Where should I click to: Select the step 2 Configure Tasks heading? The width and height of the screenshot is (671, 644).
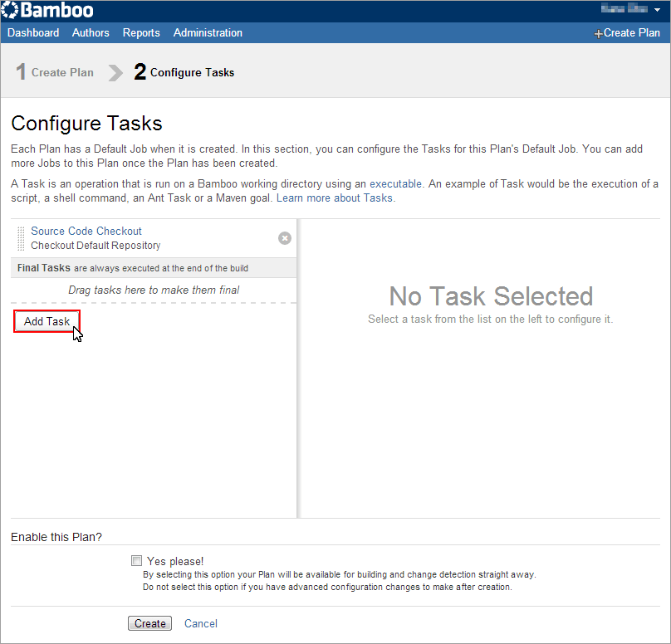(184, 72)
